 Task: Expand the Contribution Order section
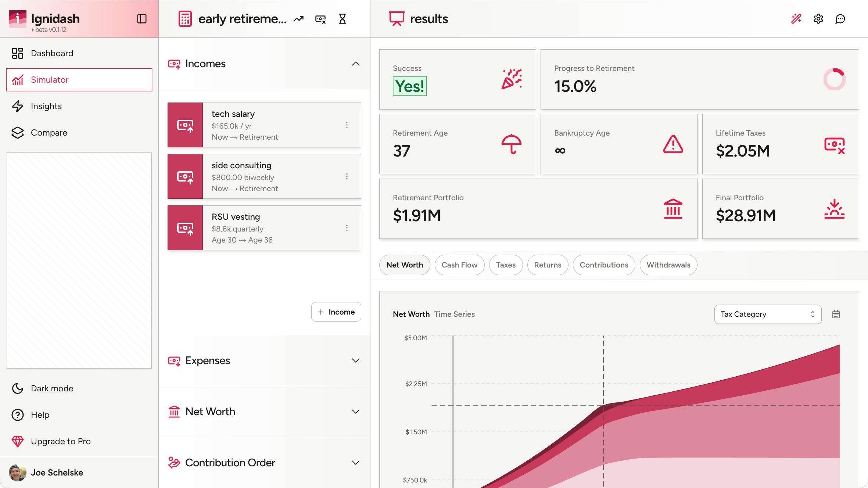355,463
